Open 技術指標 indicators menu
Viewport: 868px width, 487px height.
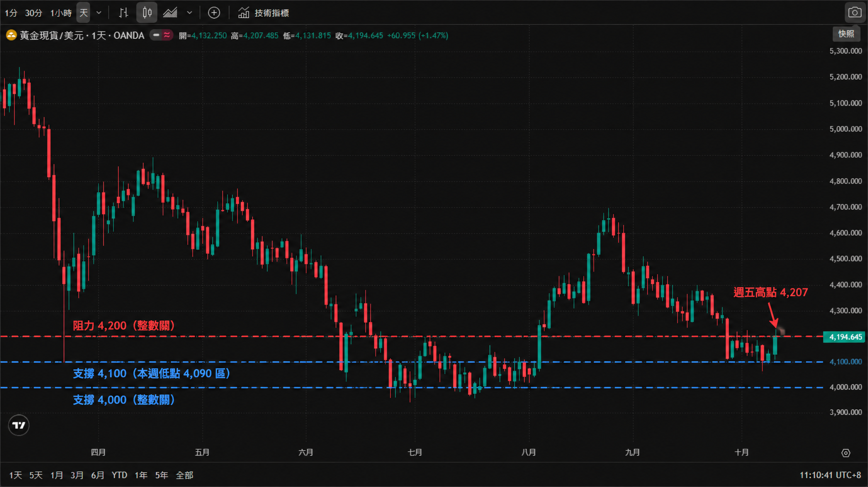click(x=264, y=13)
